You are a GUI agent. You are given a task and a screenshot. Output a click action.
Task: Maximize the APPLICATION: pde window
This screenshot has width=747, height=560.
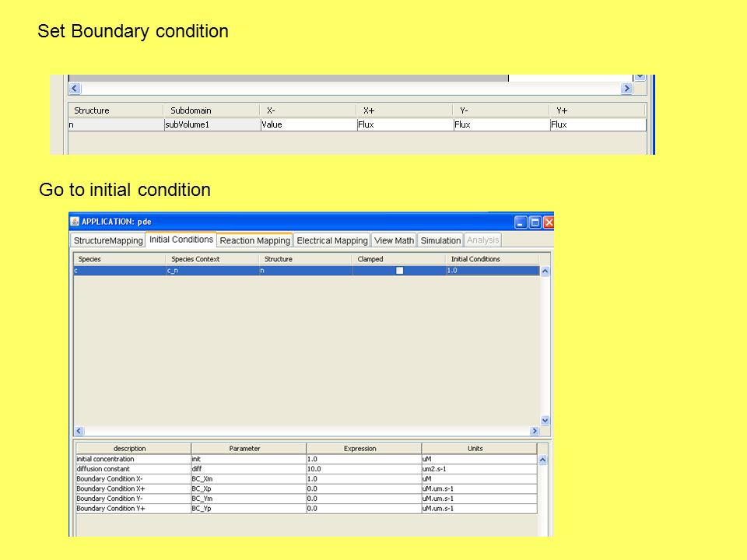[535, 222]
